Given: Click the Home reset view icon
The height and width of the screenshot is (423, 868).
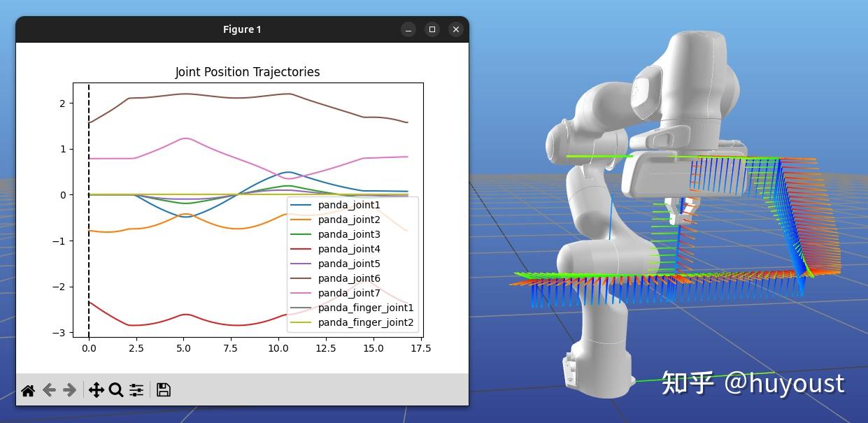Looking at the screenshot, I should tap(28, 390).
